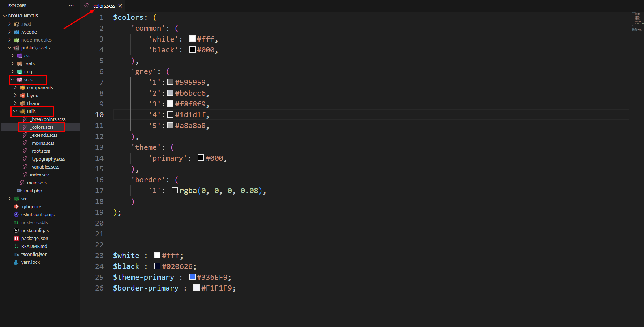Click the eslint.config.mjs ESLint icon

[16, 214]
